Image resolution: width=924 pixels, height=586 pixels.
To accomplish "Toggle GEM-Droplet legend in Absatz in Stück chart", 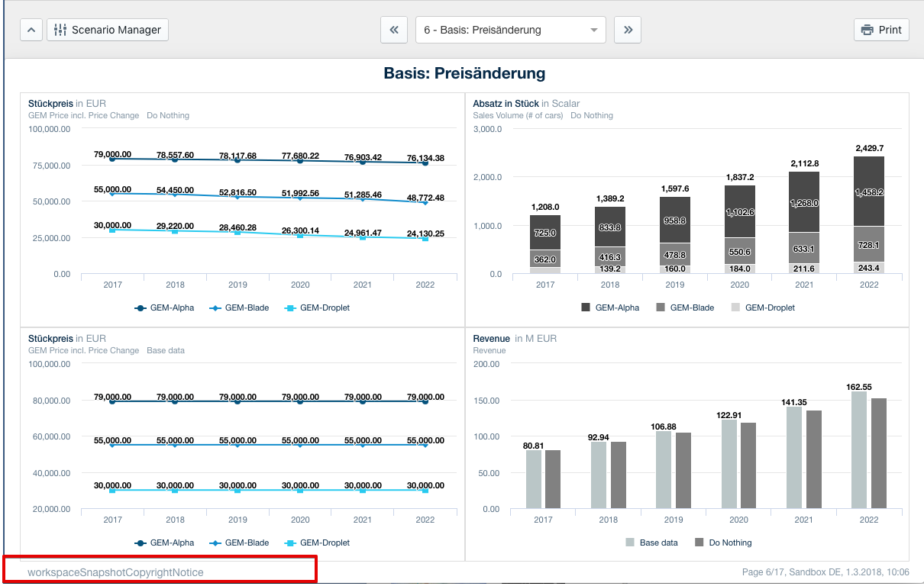I will (x=761, y=308).
